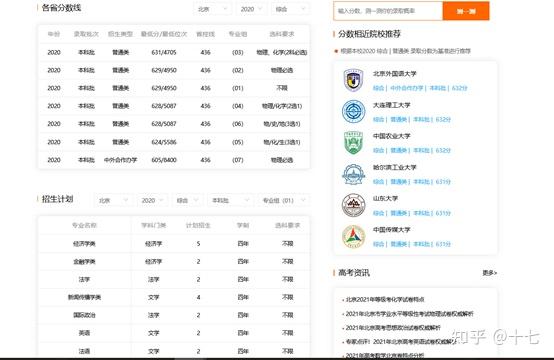Open the 山东大学 name link

[x=385, y=199]
